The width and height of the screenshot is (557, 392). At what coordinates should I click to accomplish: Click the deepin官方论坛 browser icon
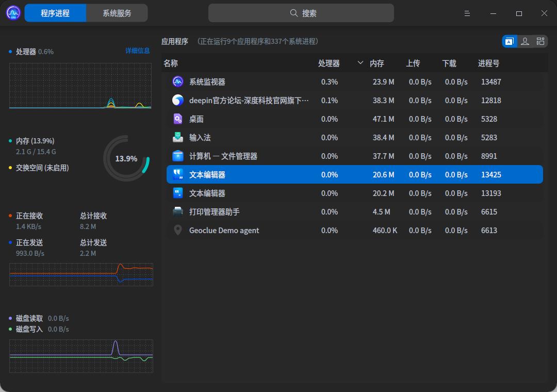tap(177, 100)
